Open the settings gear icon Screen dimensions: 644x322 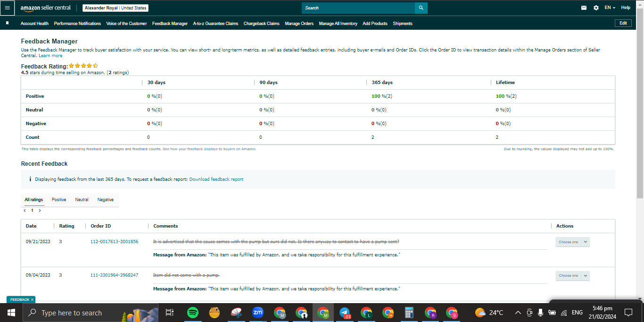click(x=596, y=8)
